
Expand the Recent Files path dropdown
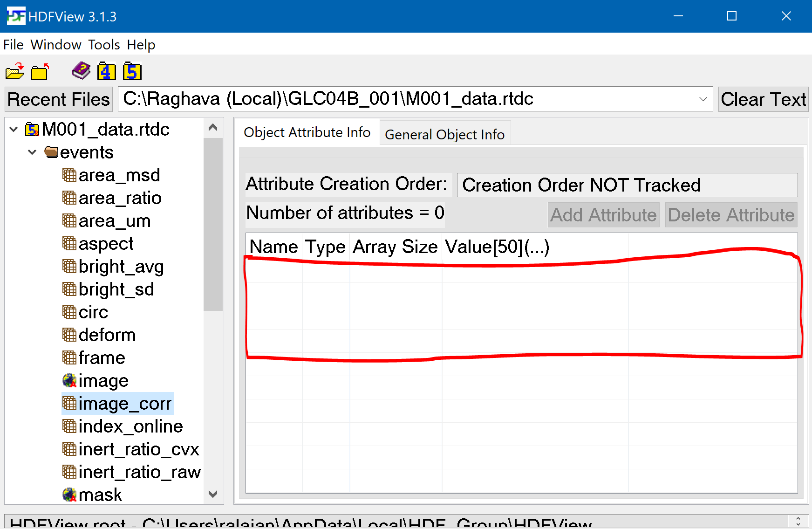703,99
